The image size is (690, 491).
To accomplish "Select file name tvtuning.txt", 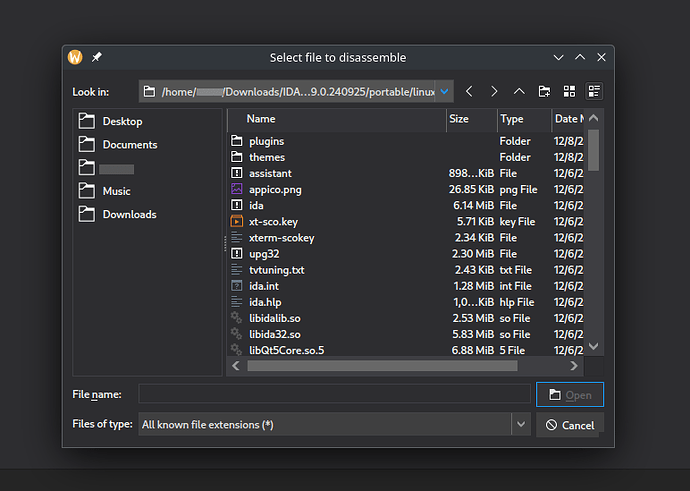I will point(276,270).
